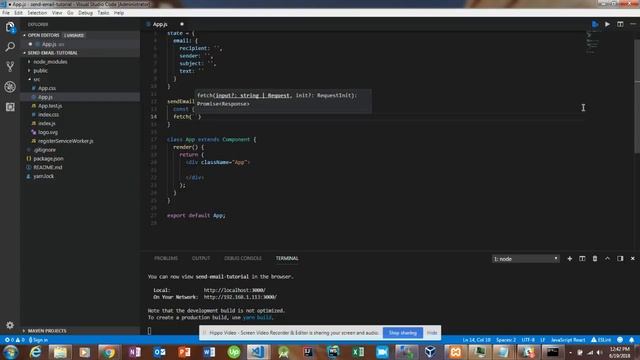640x360 pixels.
Task: Open the View menu
Action: (57, 13)
